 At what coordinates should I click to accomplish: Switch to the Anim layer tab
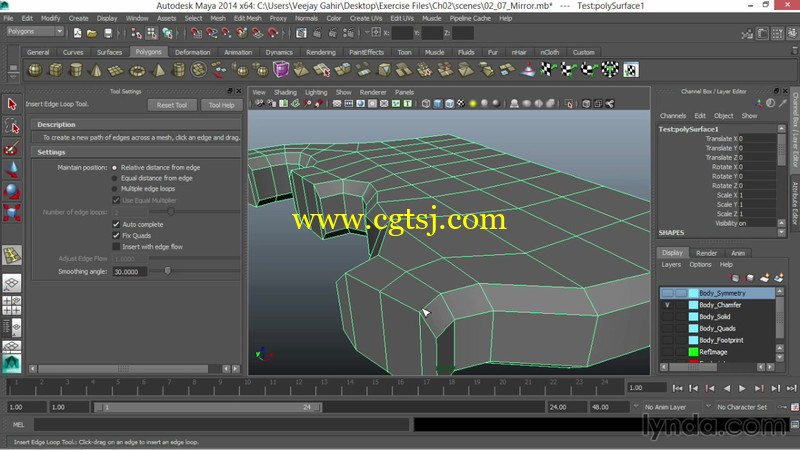738,253
